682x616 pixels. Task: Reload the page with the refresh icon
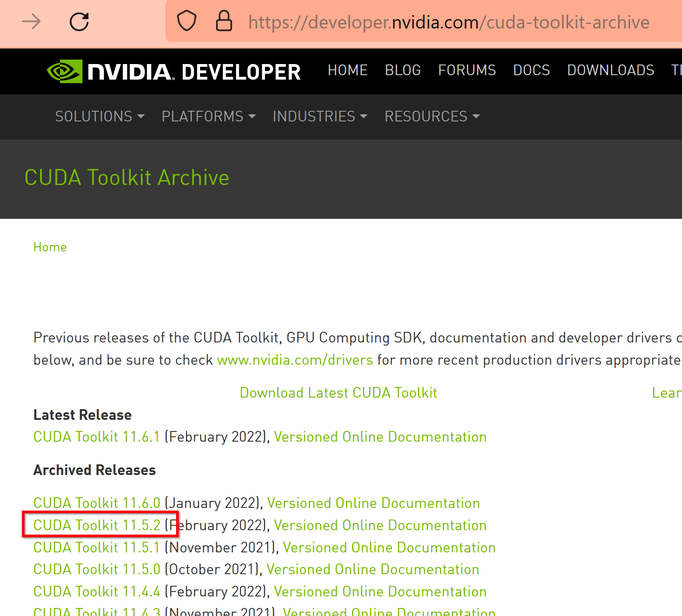[79, 21]
